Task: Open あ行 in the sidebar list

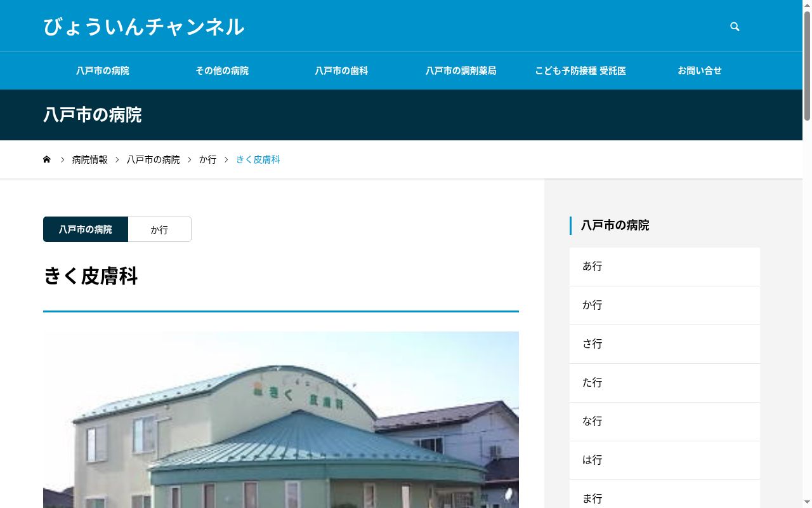Action: [x=665, y=267]
